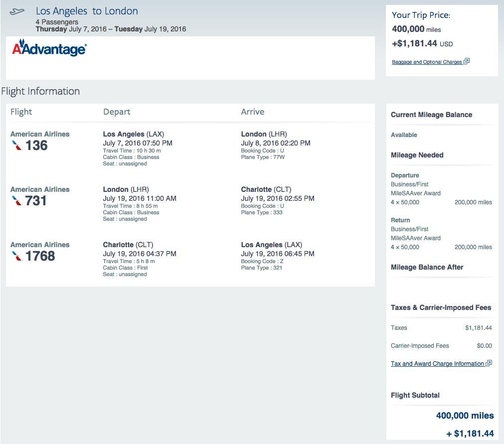504x444 pixels.
Task: Click Los Angeles (LAX) departure of flight 136
Action: coord(134,134)
